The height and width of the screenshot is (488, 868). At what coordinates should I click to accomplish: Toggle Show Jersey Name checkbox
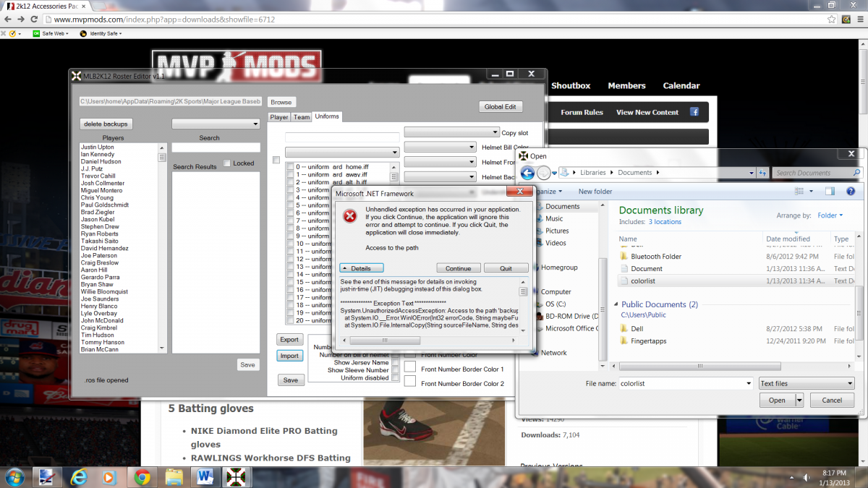point(395,363)
